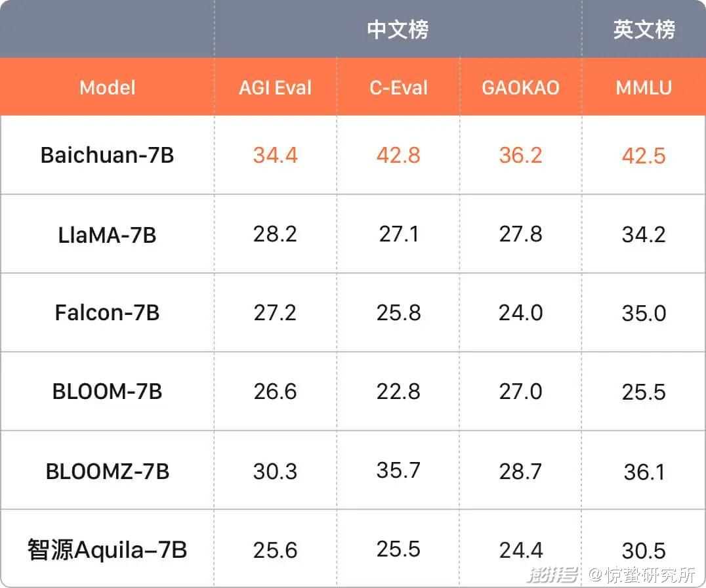Click the @惊蛰研究所 watermark text
The image size is (706, 588).
pos(641,576)
